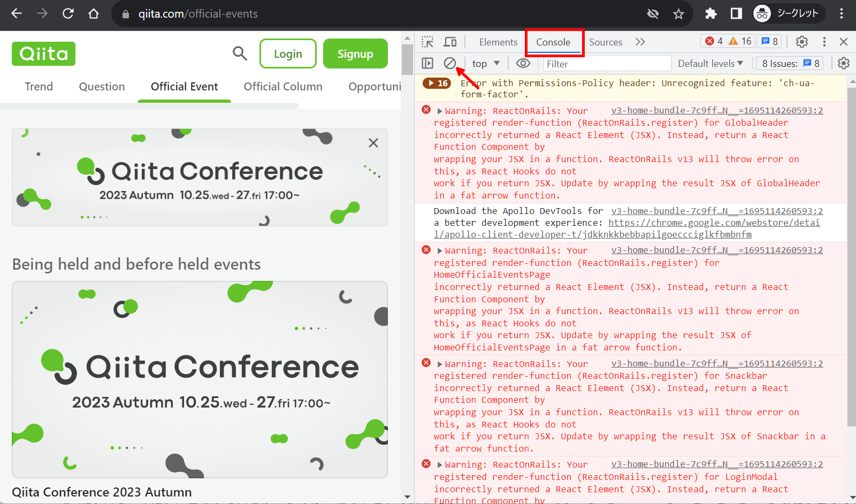Click the Qiita logo
The image size is (856, 504).
[x=43, y=54]
